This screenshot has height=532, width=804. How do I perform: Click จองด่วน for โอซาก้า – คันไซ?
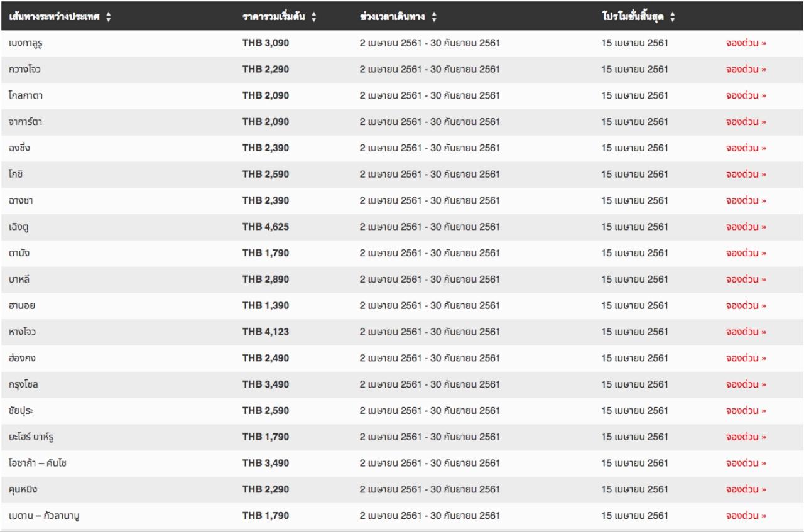pyautogui.click(x=746, y=464)
